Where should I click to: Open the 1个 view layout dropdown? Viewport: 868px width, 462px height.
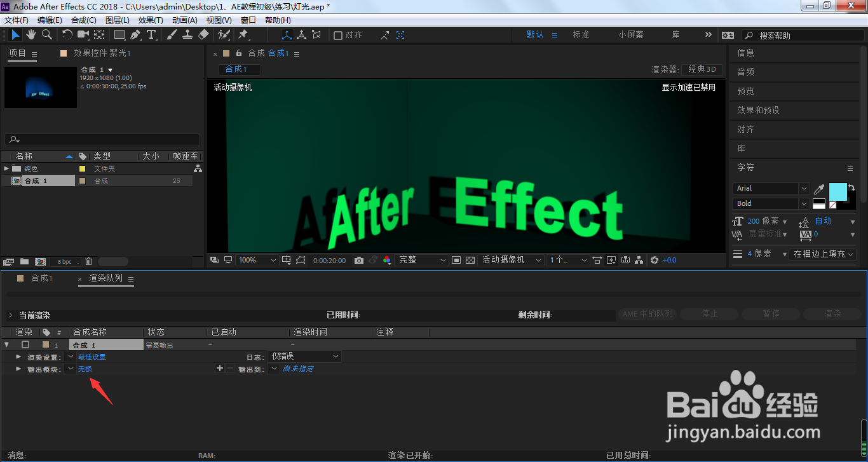pyautogui.click(x=567, y=260)
